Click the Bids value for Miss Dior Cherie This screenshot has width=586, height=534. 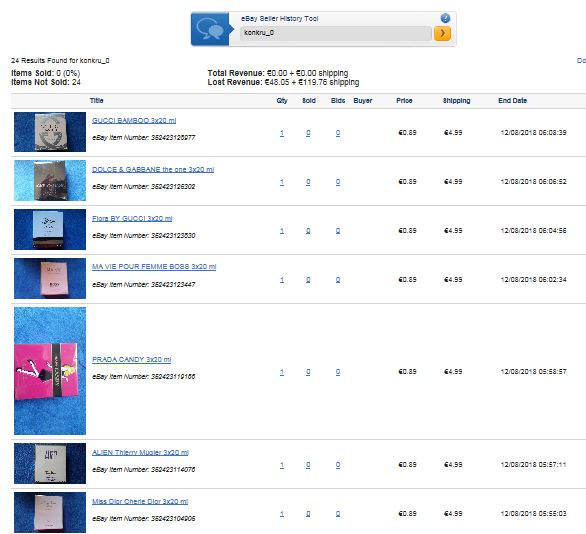[338, 514]
